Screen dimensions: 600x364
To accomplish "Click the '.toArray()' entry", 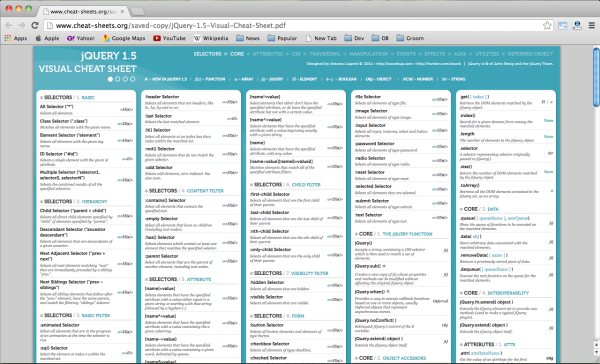I will [469, 185].
